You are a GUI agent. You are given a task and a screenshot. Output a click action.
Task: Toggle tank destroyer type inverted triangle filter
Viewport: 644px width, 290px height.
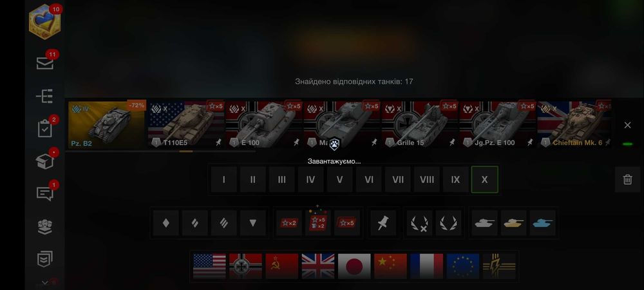(253, 223)
